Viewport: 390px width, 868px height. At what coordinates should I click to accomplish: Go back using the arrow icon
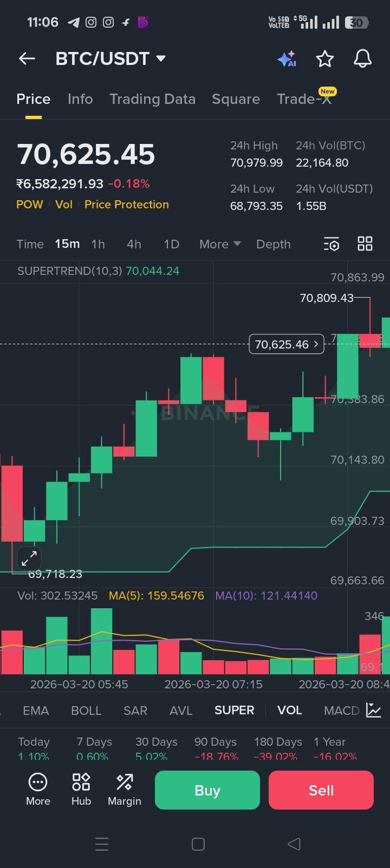pyautogui.click(x=27, y=58)
